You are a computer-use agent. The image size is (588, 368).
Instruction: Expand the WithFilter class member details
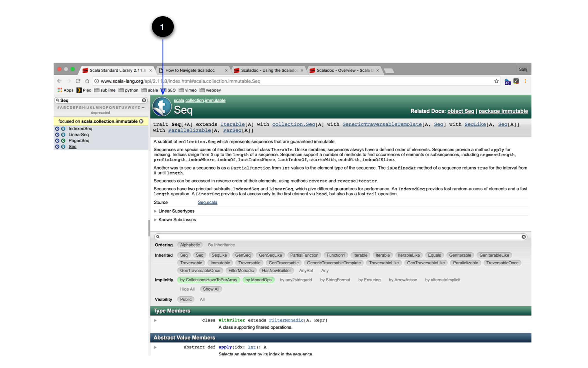[x=155, y=320]
